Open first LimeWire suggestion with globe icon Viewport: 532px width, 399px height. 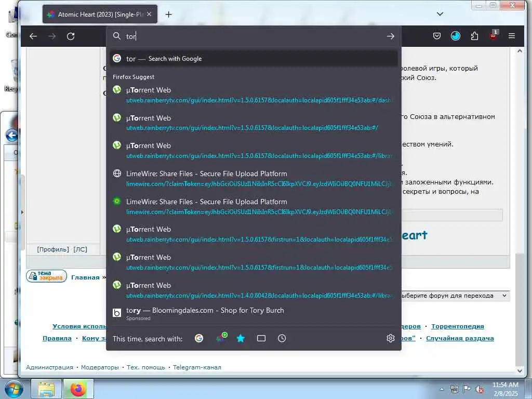(254, 179)
